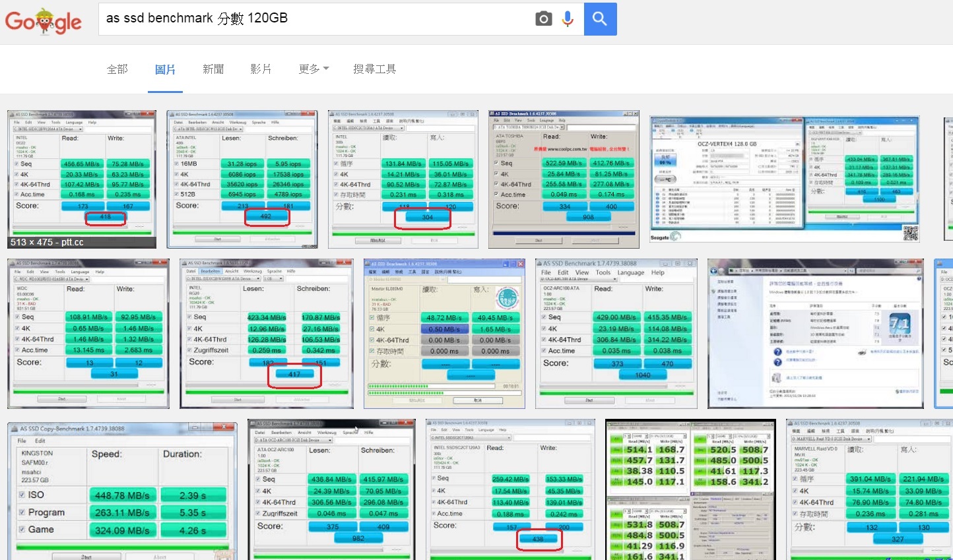The image size is (953, 560).
Task: Open Toshiba coolpc benchmark thumbnail scoring 908
Action: tap(564, 179)
